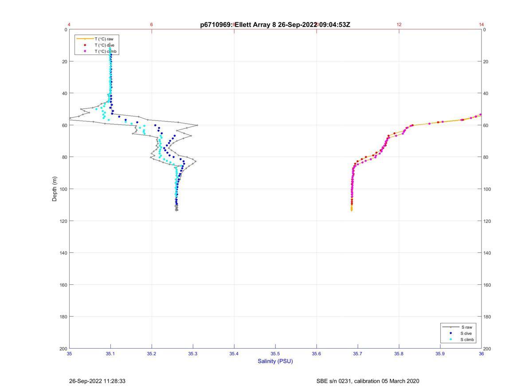Click the 'Salinity (PSU)' axis label
This screenshot has height=392, width=532.
(x=275, y=361)
